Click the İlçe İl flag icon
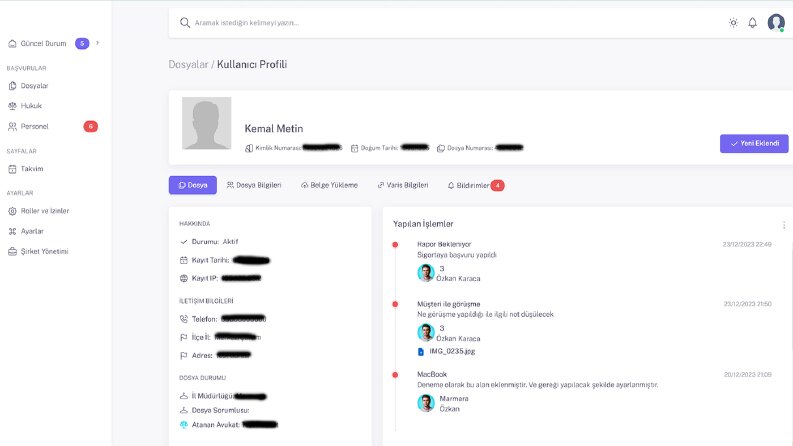 (184, 337)
